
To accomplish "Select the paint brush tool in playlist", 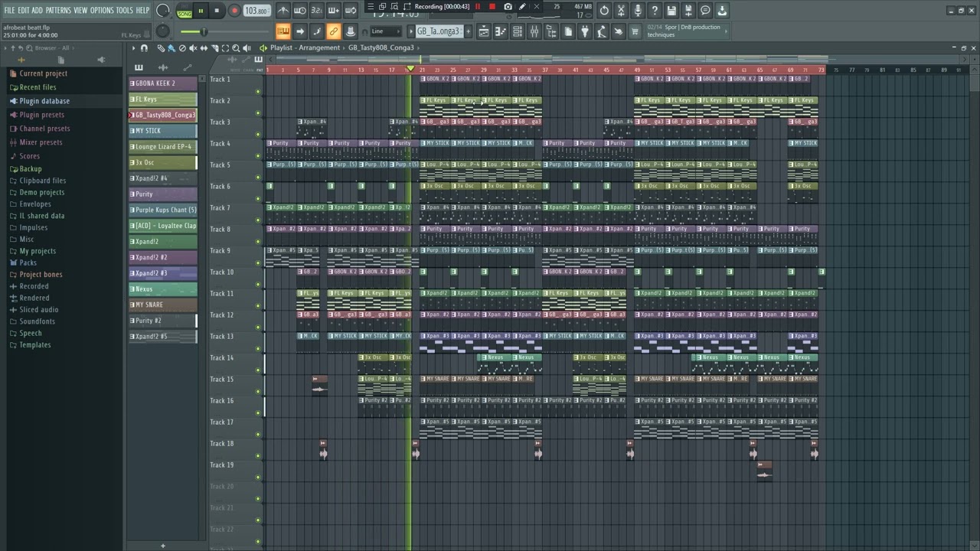I will click(x=171, y=47).
